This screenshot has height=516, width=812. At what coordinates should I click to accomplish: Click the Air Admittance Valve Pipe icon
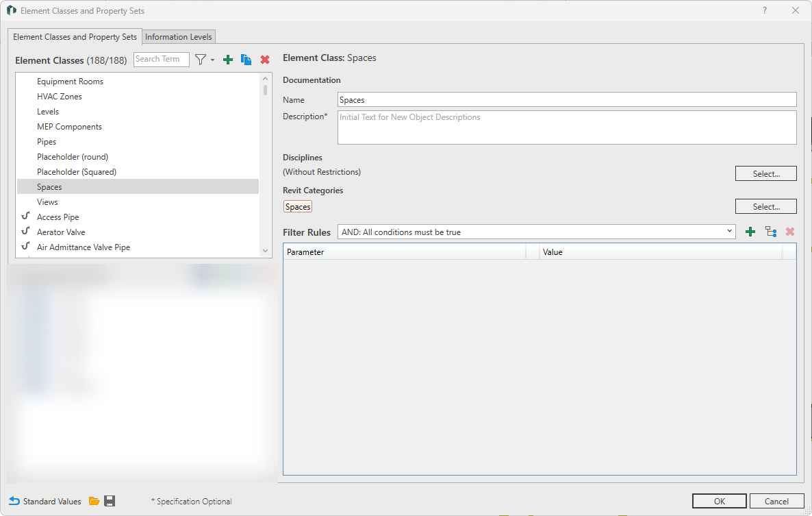pyautogui.click(x=25, y=247)
